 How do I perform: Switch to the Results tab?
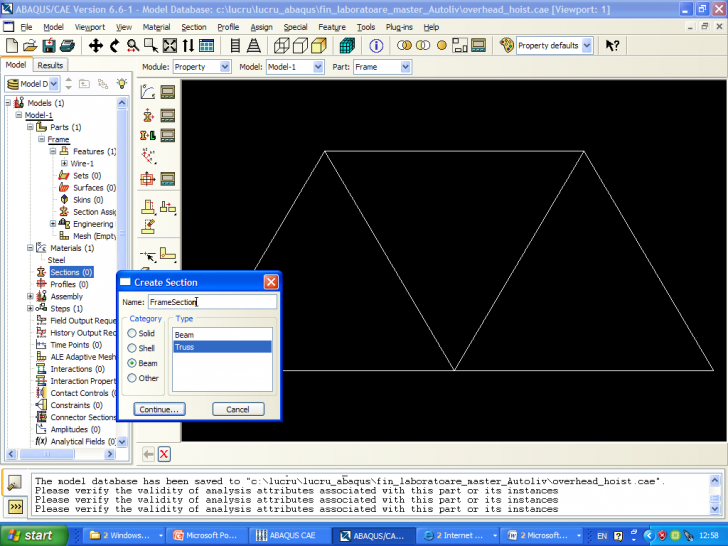[x=50, y=65]
